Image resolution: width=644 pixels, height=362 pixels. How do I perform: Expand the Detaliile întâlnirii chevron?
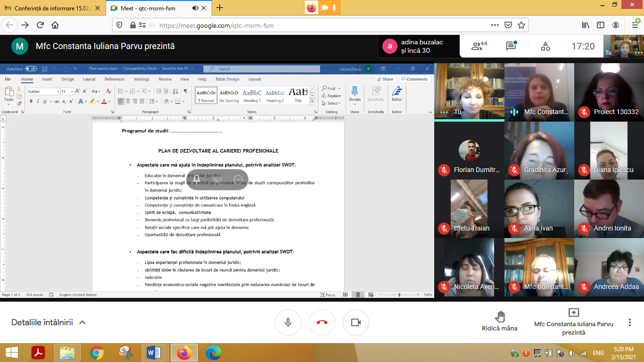point(83,322)
